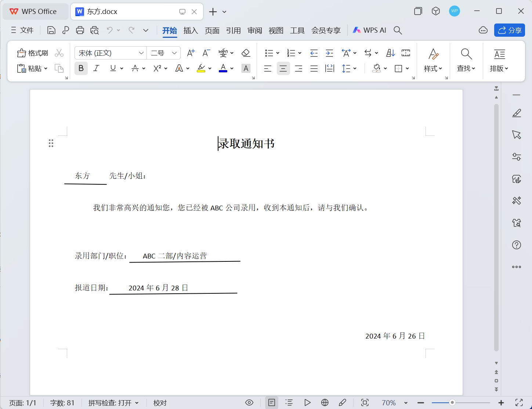532x409 pixels.
Task: Switch to outline view in the status bar
Action: click(x=289, y=402)
